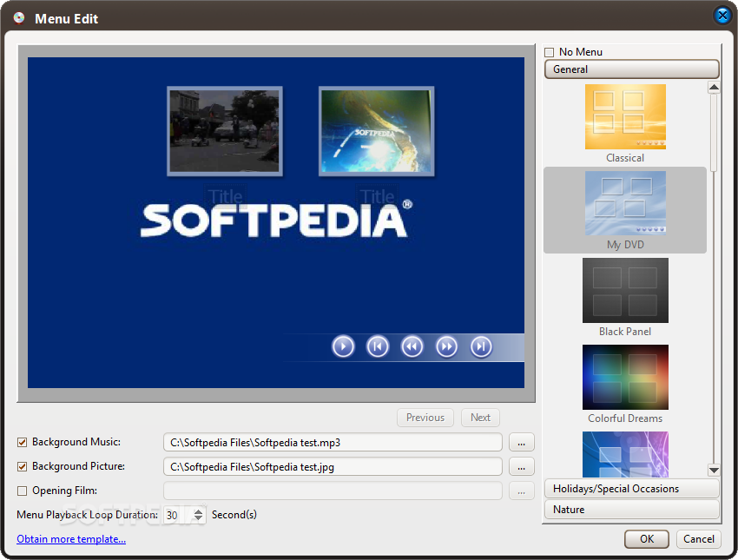The image size is (738, 560).
Task: Click the Previous menu page button
Action: 425,418
